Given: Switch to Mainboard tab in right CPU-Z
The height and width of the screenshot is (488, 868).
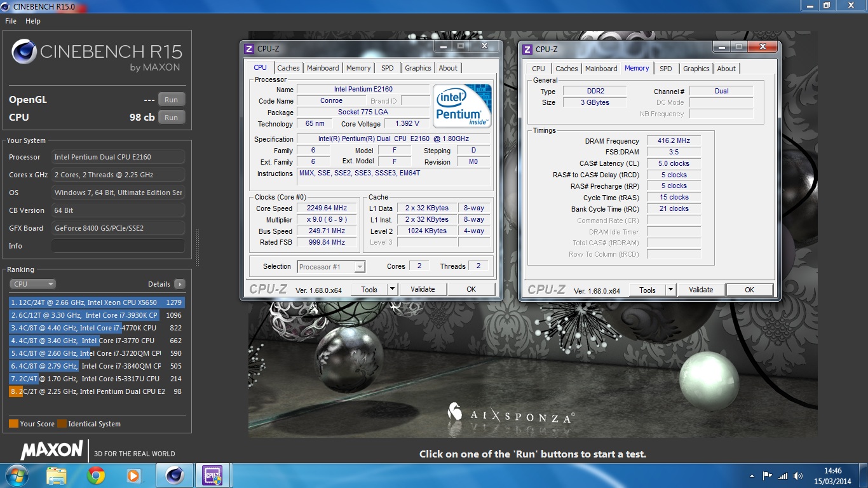Looking at the screenshot, I should 601,69.
